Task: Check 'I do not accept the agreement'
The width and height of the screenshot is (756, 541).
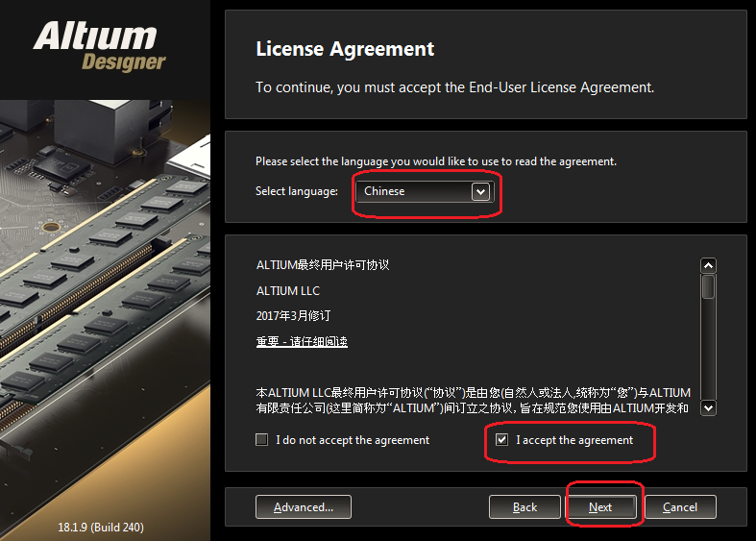Action: [262, 440]
